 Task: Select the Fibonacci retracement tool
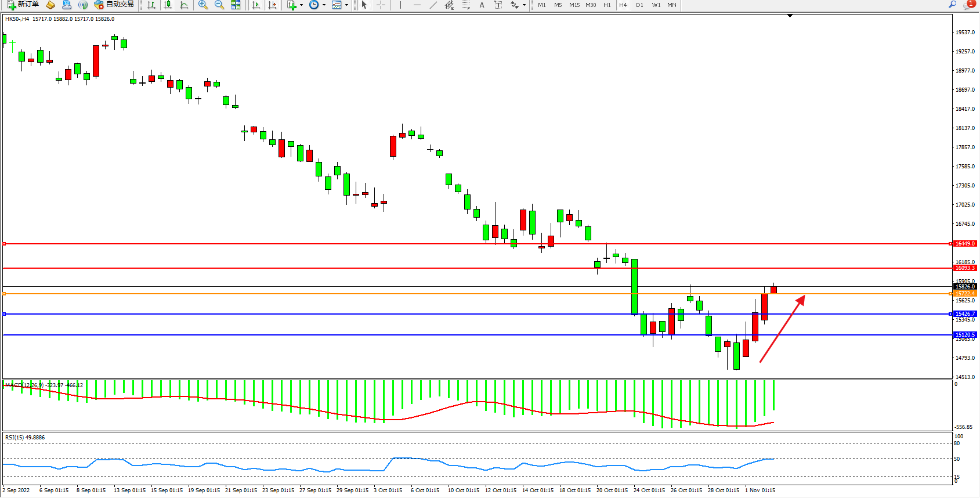tap(466, 5)
